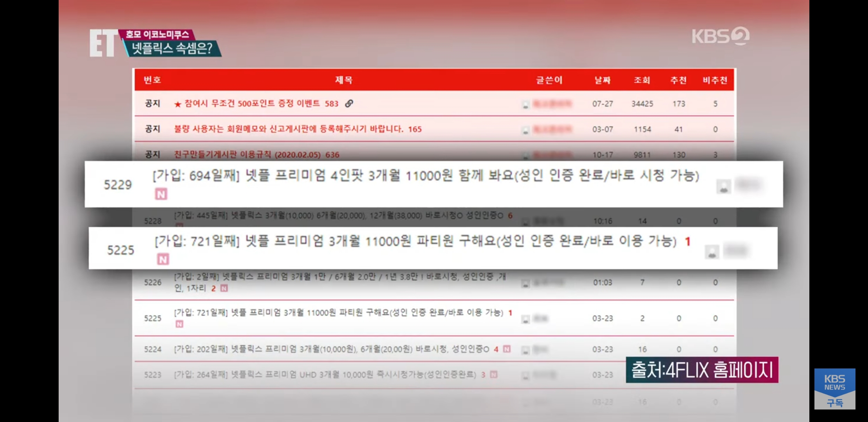The height and width of the screenshot is (422, 868).
Task: Click comment count 636 on the 이용규칙 notice
Action: click(x=332, y=155)
